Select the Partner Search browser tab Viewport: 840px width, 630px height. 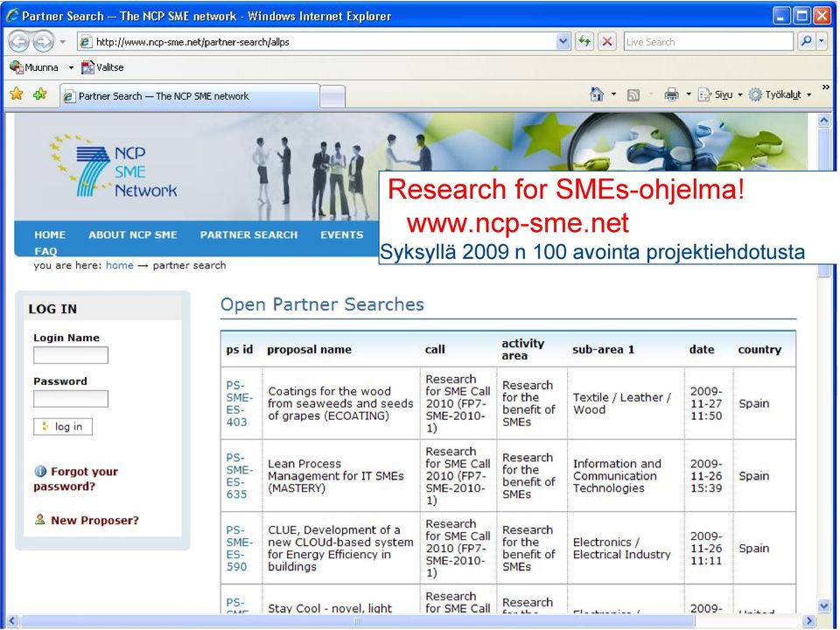(190, 96)
